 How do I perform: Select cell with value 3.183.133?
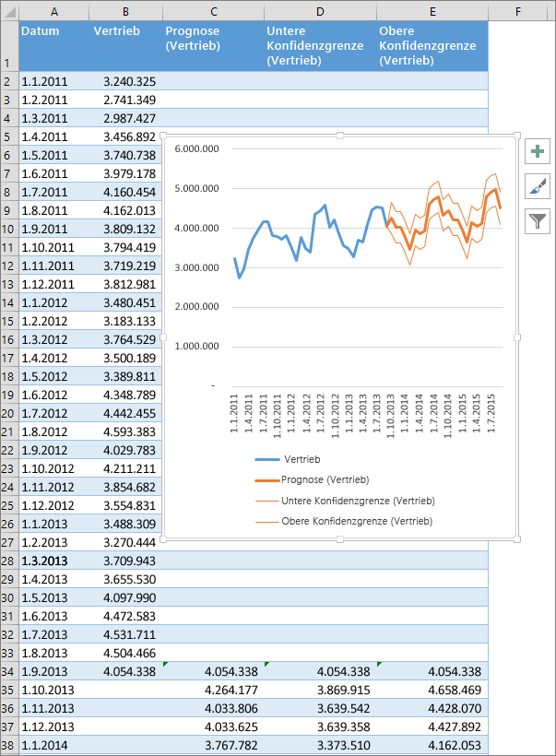tap(125, 321)
